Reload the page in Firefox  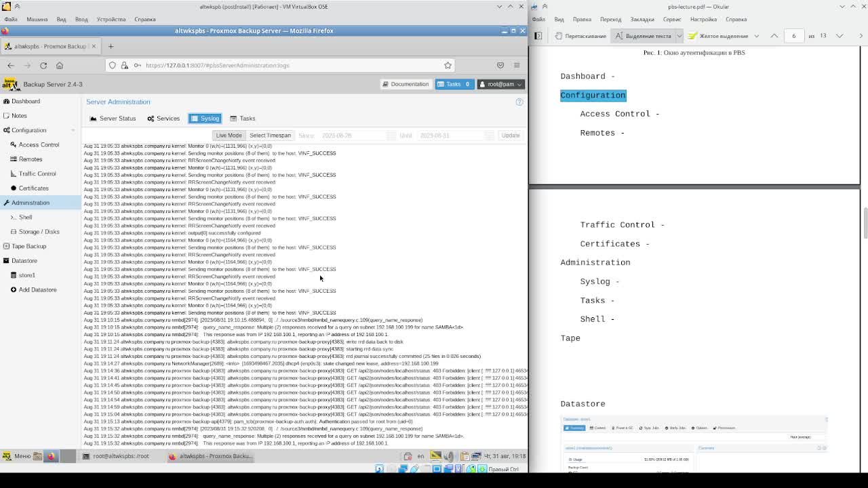(x=43, y=65)
